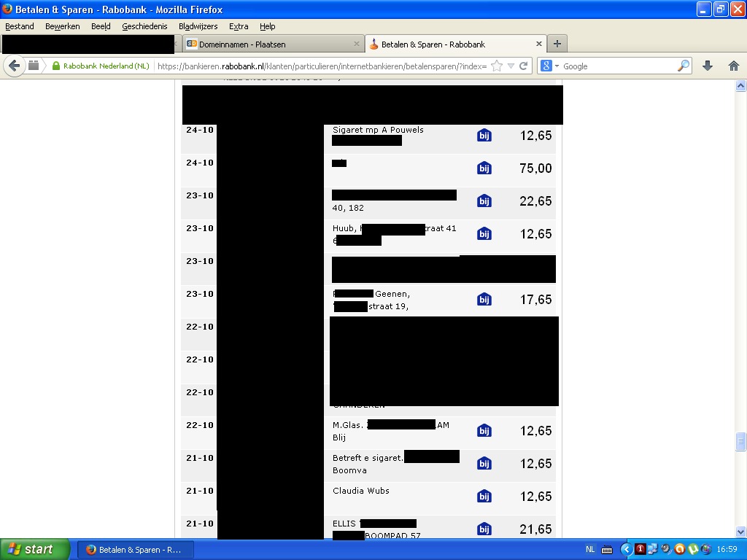Close the Domeinnamen - Plaatsen tab

coord(356,44)
